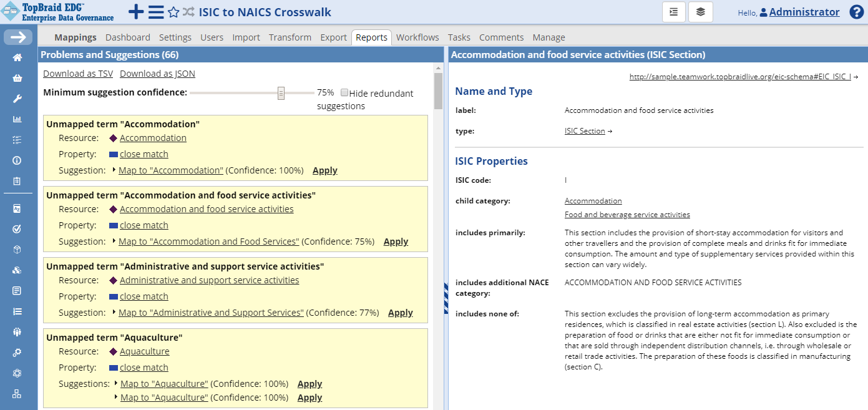
Task: Open the bar chart icon in sidebar
Action: click(x=17, y=119)
